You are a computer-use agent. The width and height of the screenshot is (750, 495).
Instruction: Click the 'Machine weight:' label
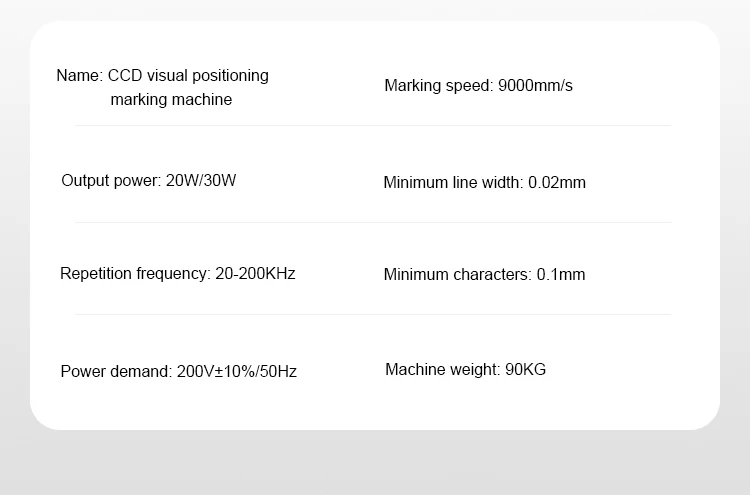[442, 370]
